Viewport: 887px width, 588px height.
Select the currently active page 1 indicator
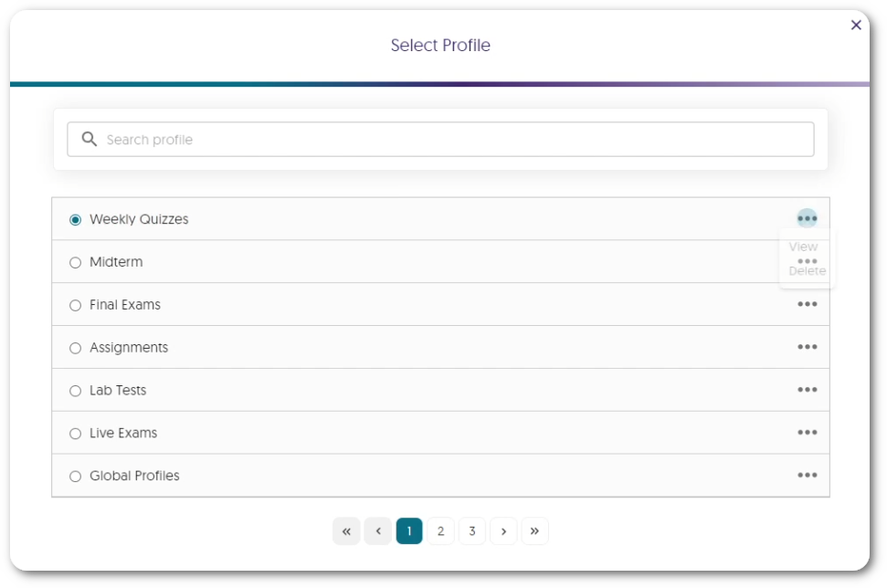pos(408,530)
